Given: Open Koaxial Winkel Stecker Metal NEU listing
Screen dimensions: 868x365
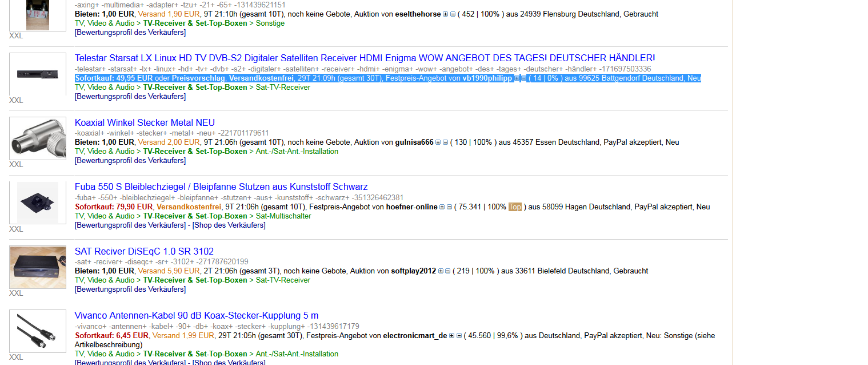Looking at the screenshot, I should tap(145, 123).
